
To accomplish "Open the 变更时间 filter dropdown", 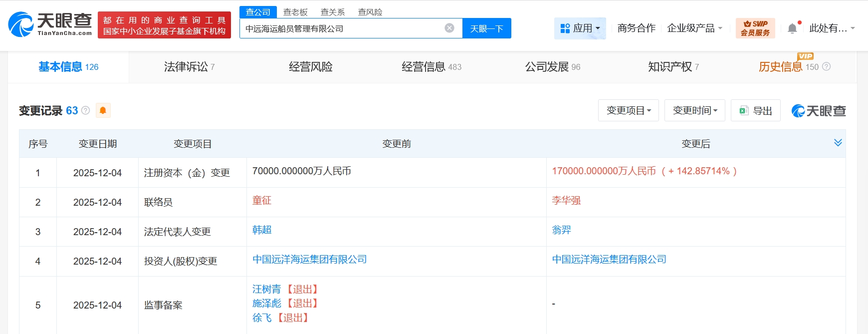I will [694, 110].
